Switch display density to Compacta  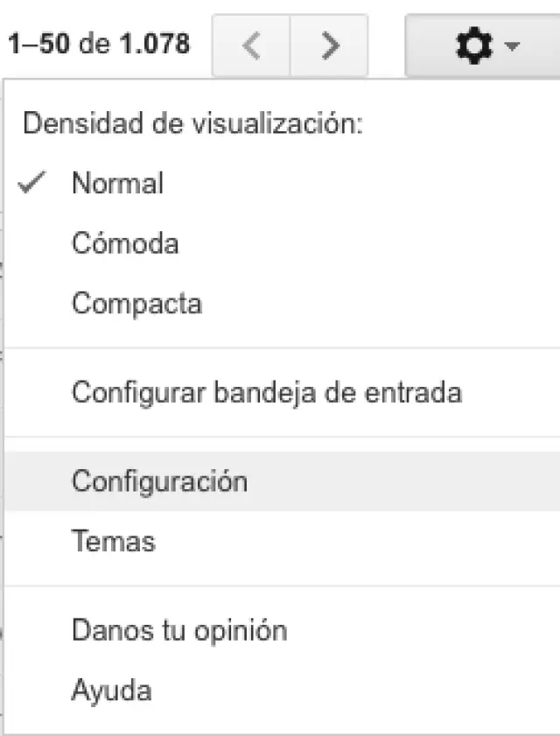pyautogui.click(x=136, y=304)
